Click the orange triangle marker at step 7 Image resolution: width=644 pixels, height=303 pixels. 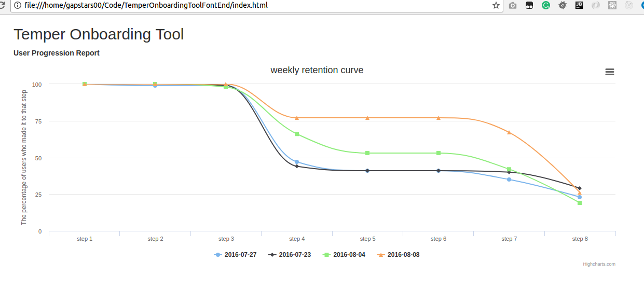tap(509, 132)
